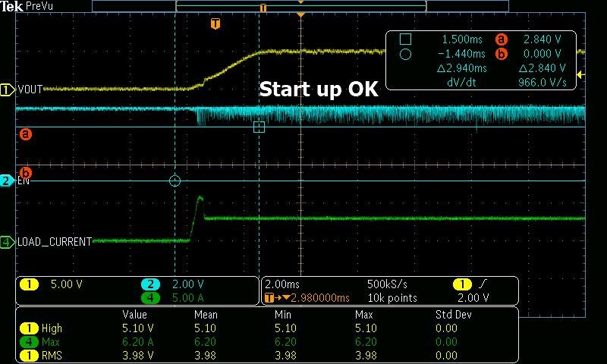Image resolution: width=607 pixels, height=364 pixels.
Task: Click the yellow 1 badge of the High measurement
Action: [x=29, y=328]
